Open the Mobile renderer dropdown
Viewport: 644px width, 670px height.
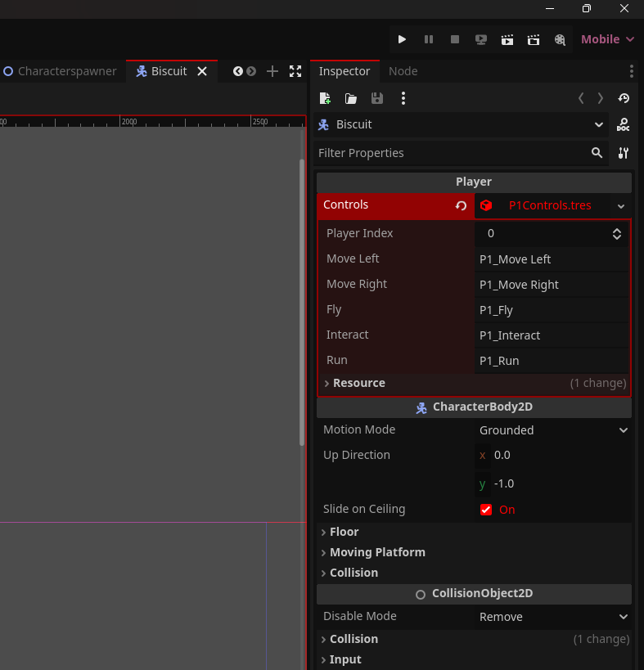(x=607, y=39)
